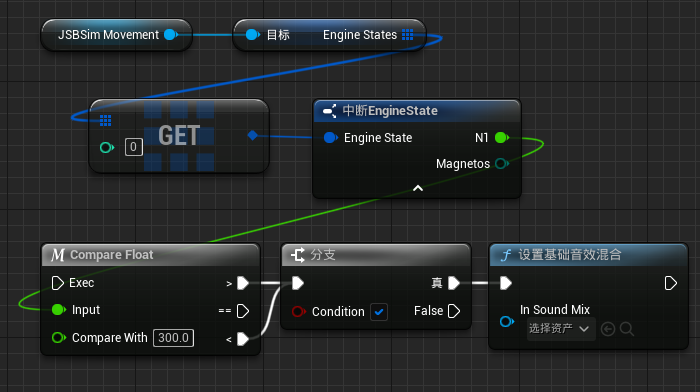The height and width of the screenshot is (392, 700).
Task: Click the Branch False exec output pin
Action: 454,311
